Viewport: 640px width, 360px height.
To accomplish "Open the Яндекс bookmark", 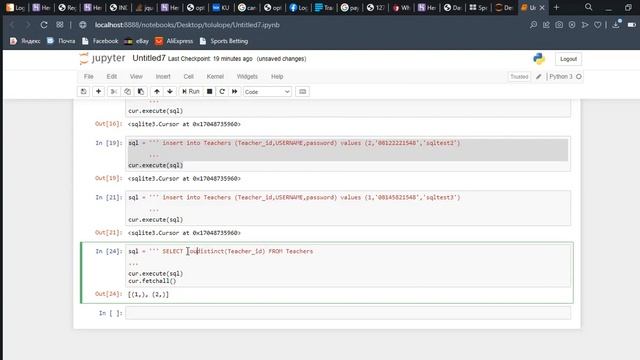I will [25, 41].
